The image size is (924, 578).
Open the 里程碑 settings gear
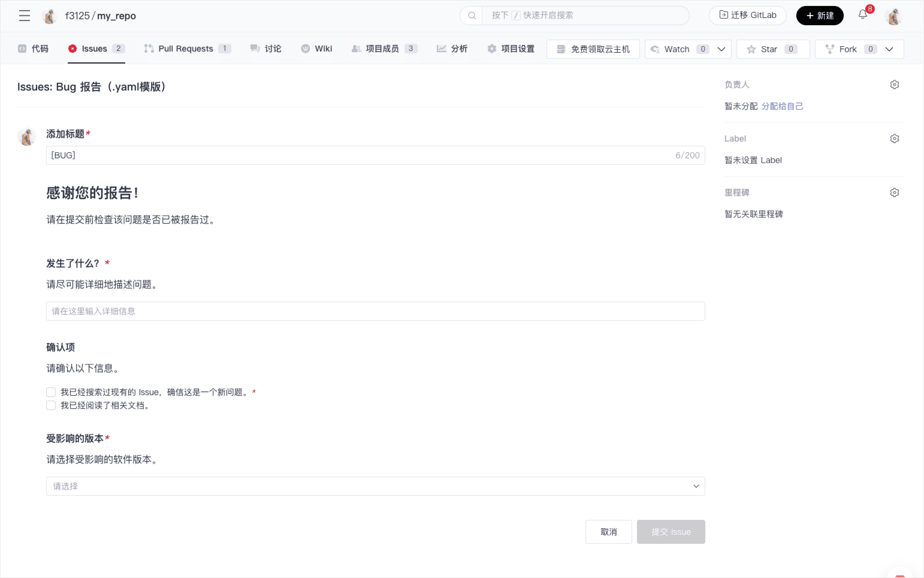coord(894,192)
